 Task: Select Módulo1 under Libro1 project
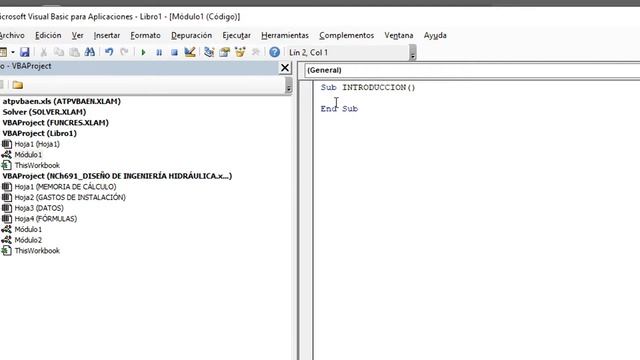(x=28, y=155)
